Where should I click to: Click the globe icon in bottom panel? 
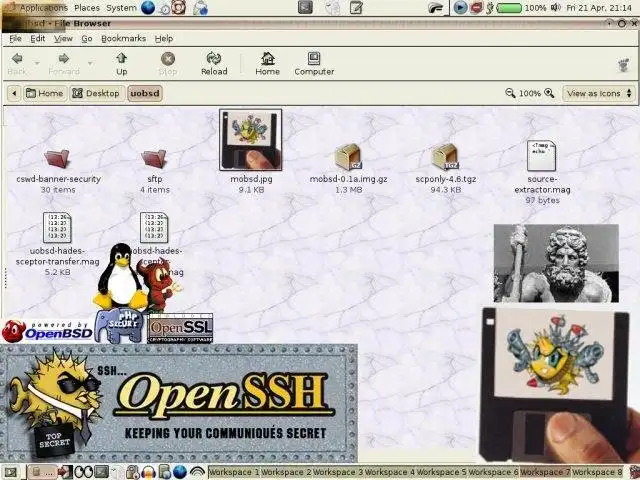180,472
